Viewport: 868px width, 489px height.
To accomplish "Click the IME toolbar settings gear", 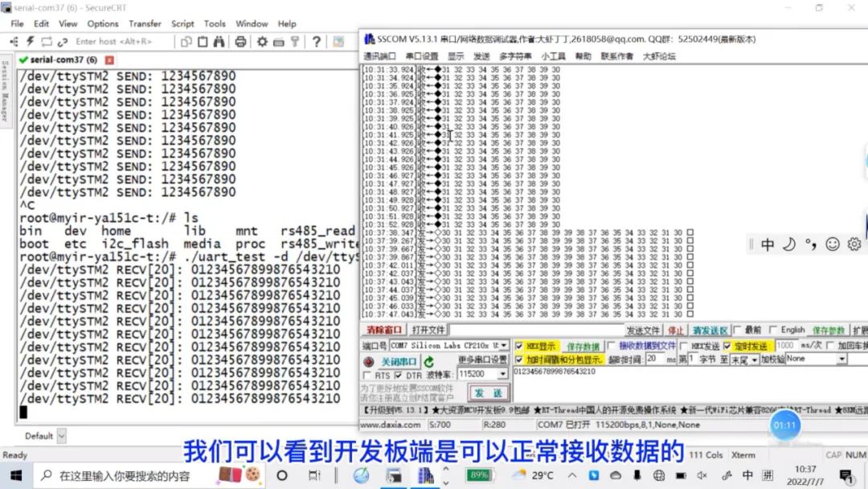I will pyautogui.click(x=854, y=244).
